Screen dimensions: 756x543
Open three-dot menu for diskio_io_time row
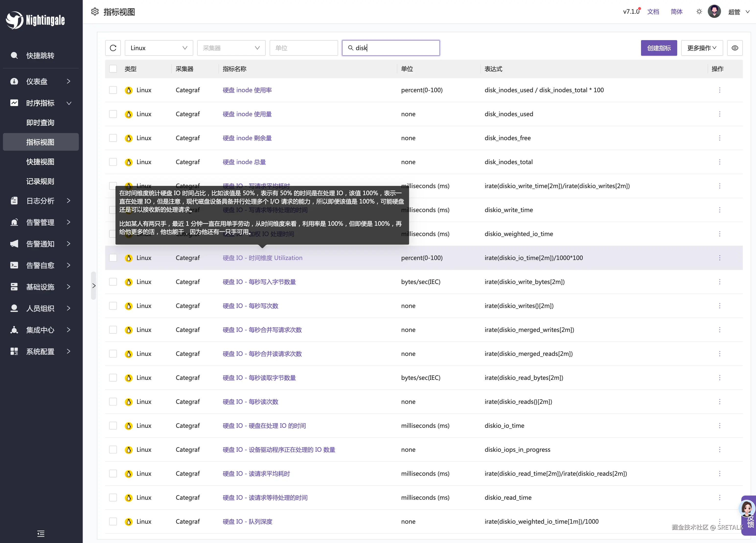(720, 426)
